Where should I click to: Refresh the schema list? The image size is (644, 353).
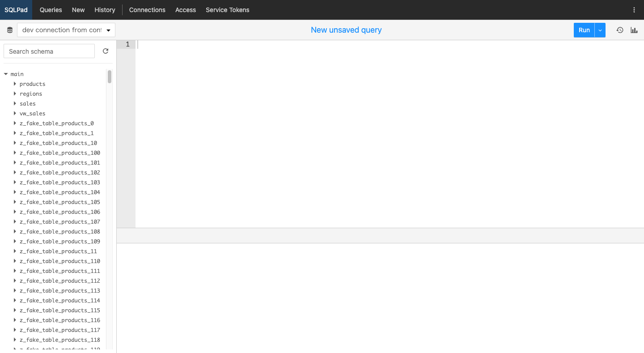(106, 51)
